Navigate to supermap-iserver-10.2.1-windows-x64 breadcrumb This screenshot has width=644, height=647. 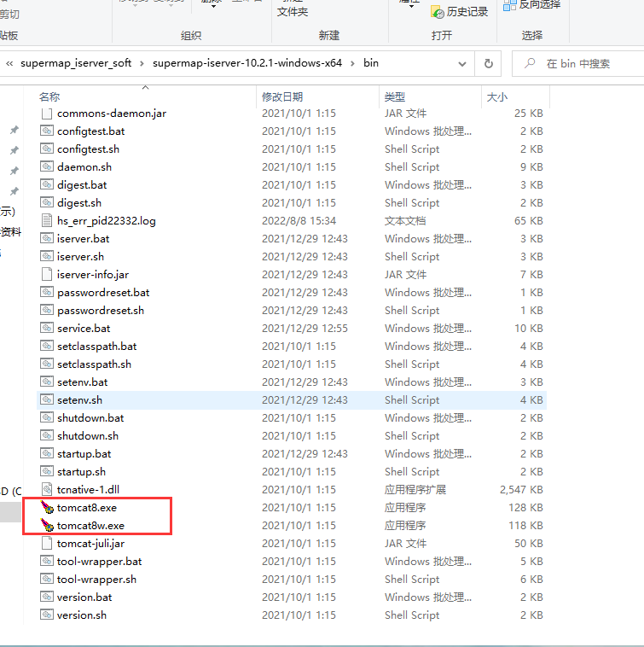pyautogui.click(x=247, y=63)
